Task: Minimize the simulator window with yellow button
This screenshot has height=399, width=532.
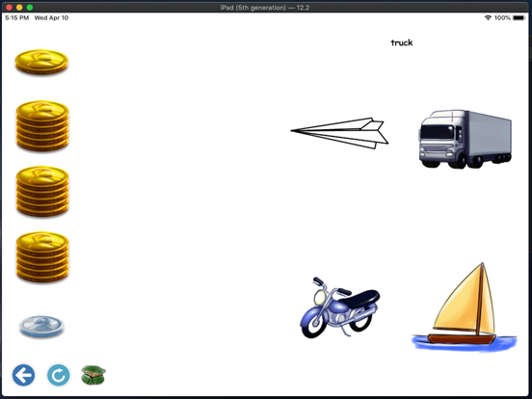Action: (x=19, y=7)
